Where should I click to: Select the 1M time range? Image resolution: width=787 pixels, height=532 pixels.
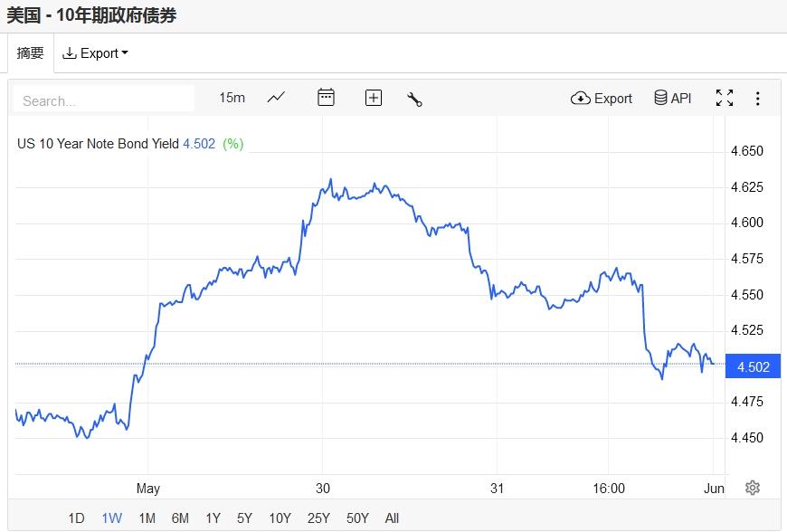point(147,518)
